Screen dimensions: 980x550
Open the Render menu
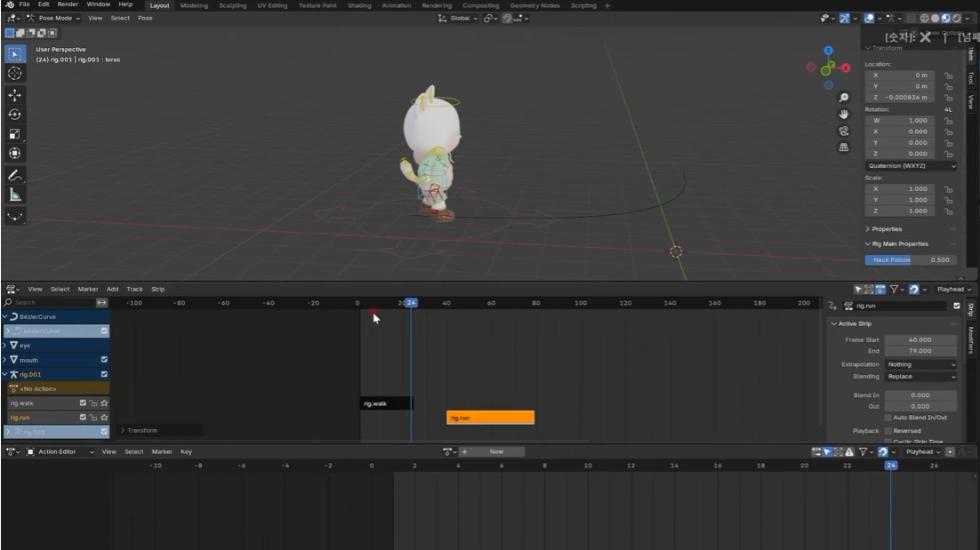coord(68,4)
